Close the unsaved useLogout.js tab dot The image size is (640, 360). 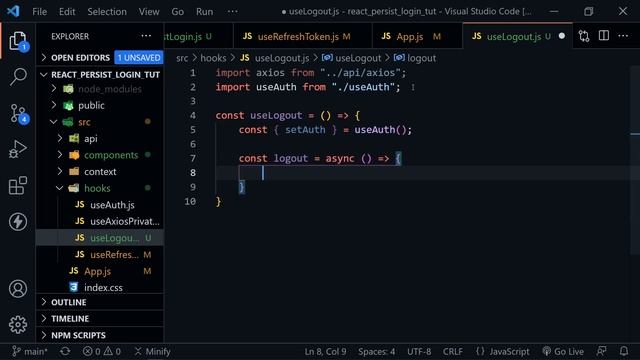pos(562,36)
